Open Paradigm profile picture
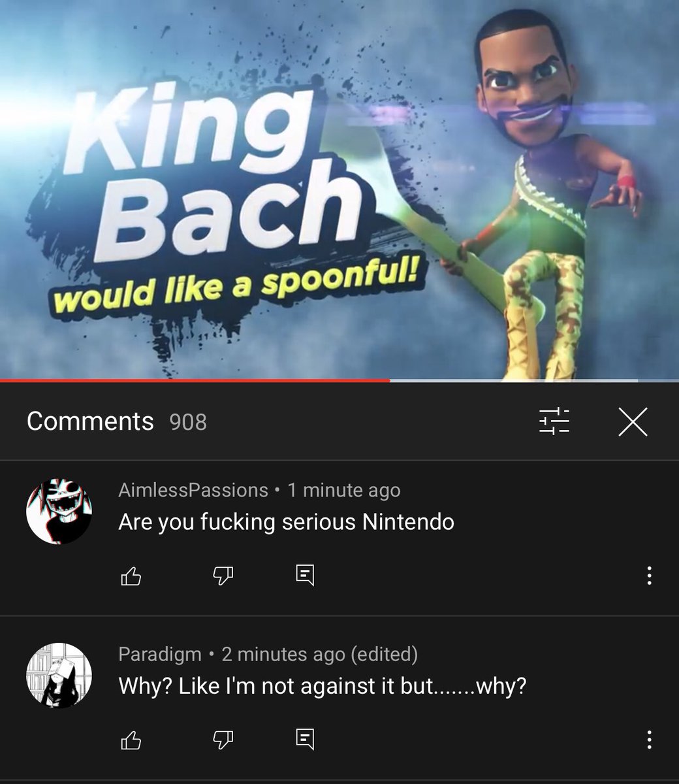 click(x=59, y=676)
